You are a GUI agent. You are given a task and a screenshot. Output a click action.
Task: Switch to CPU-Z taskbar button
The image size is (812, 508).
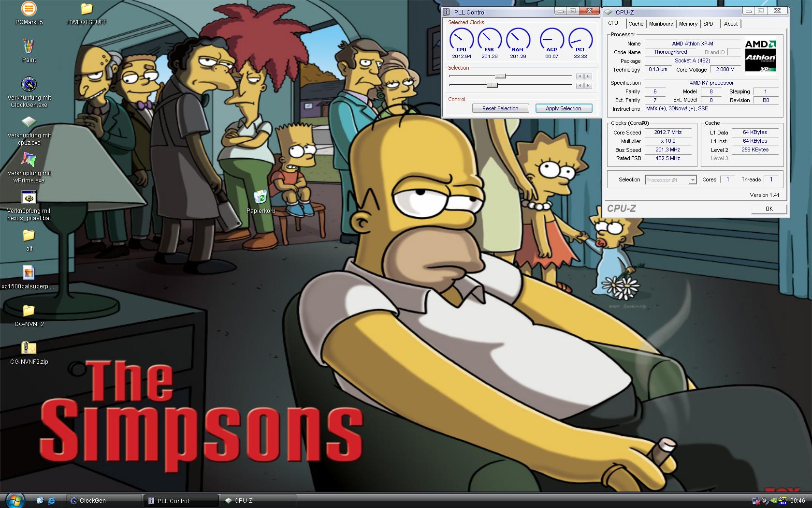click(258, 501)
